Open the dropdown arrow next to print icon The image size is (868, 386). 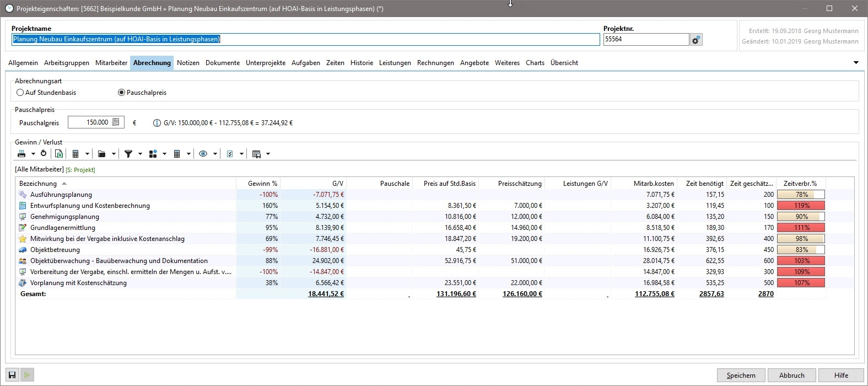pos(33,154)
